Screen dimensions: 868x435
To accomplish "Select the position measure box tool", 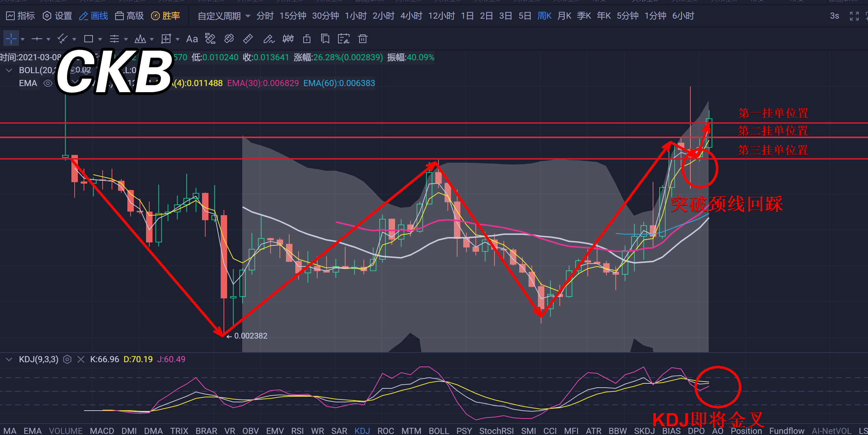I will point(166,39).
